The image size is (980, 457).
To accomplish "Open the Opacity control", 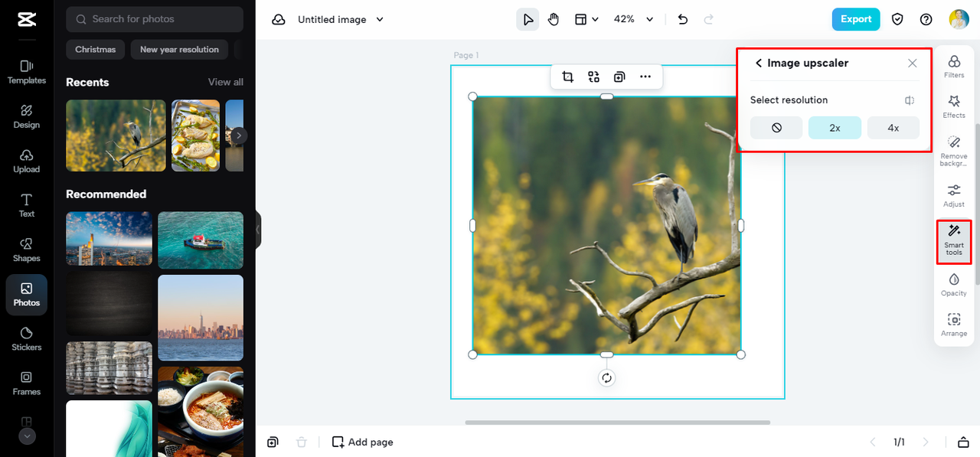I will (x=954, y=284).
